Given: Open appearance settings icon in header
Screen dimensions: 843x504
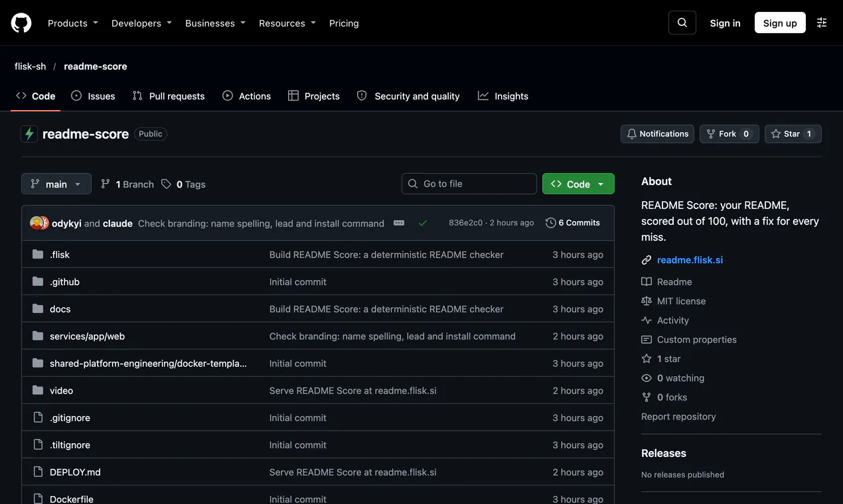Looking at the screenshot, I should pos(822,23).
